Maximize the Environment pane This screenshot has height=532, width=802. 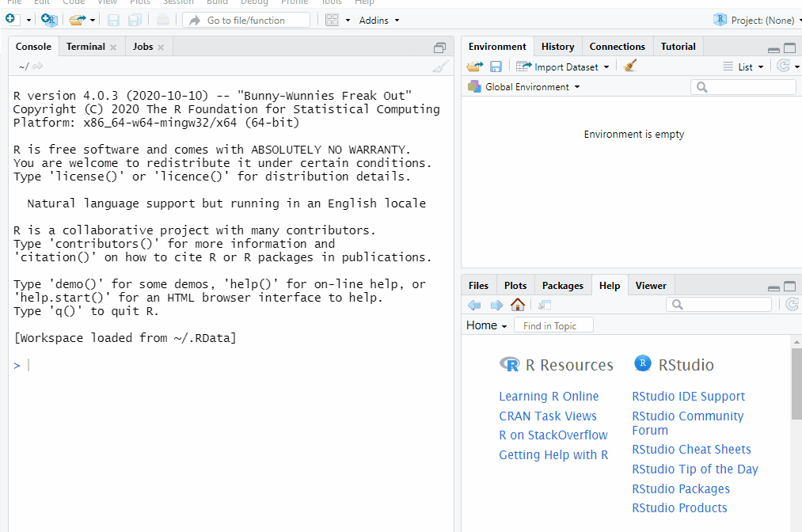789,48
